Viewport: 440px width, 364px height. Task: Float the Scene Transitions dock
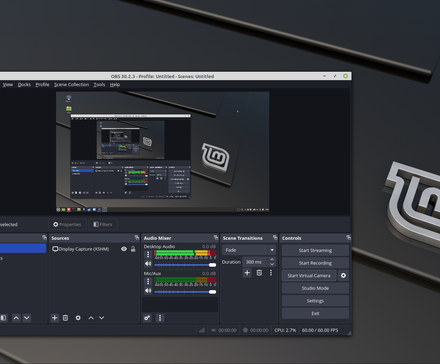(275, 237)
